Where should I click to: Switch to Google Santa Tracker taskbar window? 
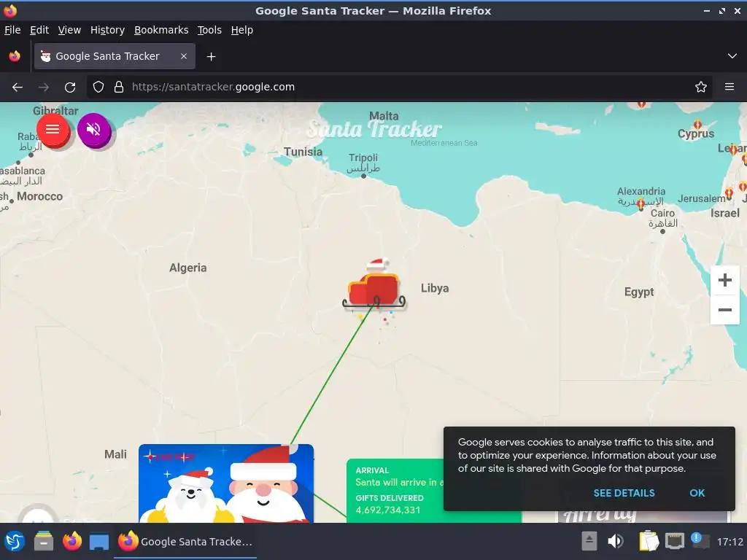click(x=185, y=542)
